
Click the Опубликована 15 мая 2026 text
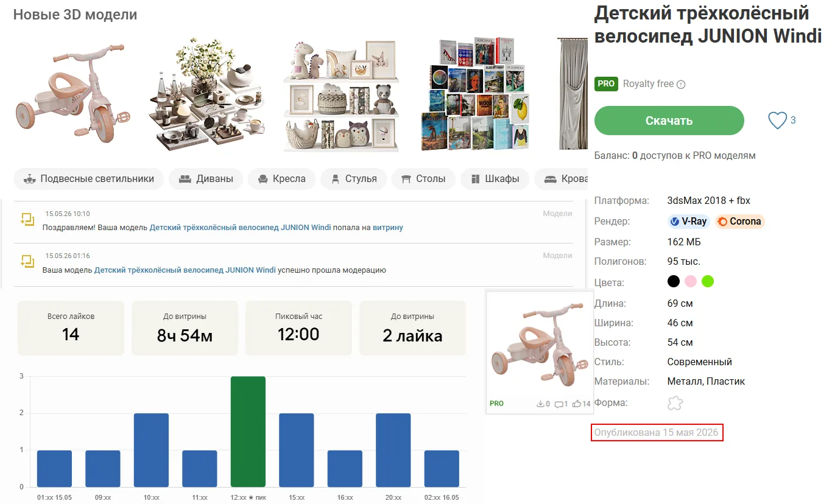[x=657, y=433]
